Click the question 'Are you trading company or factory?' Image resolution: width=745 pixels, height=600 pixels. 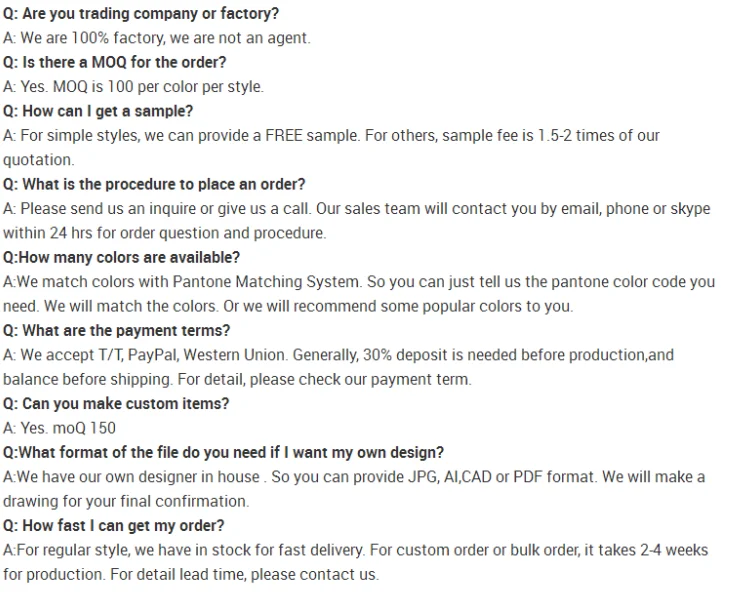click(141, 14)
